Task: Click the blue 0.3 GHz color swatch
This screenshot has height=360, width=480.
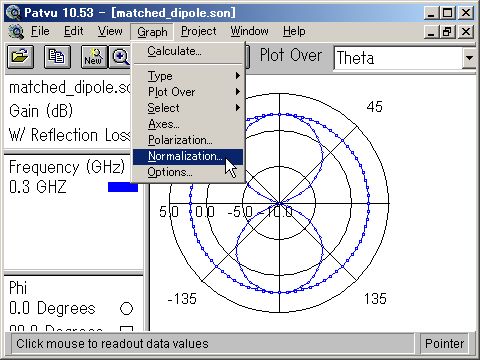Action: pyautogui.click(x=123, y=187)
